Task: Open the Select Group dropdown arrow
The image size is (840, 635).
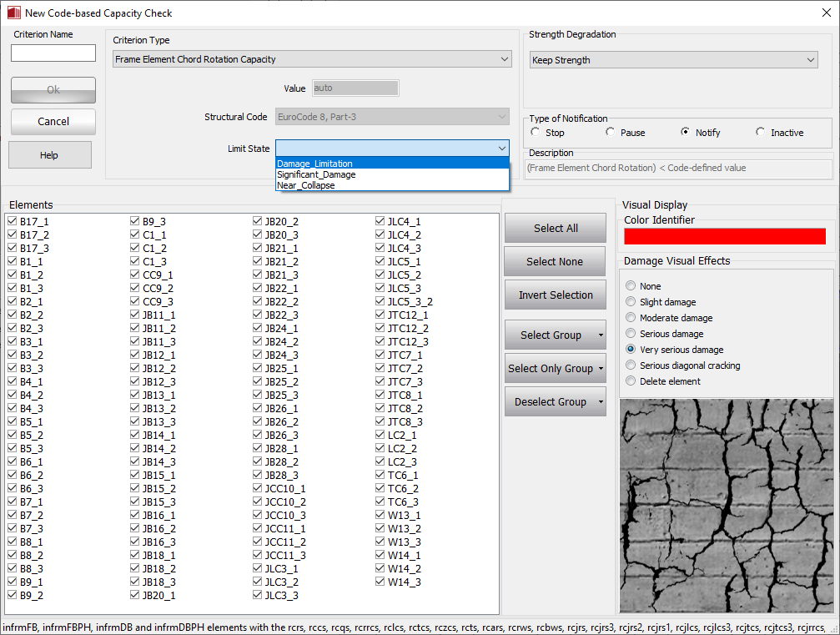Action: pos(600,335)
